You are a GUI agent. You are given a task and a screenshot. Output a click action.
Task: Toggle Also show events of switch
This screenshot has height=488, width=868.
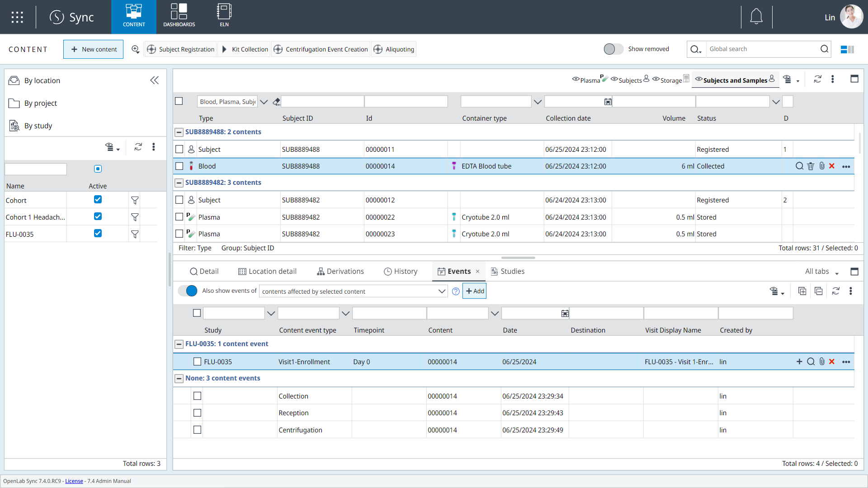[188, 291]
